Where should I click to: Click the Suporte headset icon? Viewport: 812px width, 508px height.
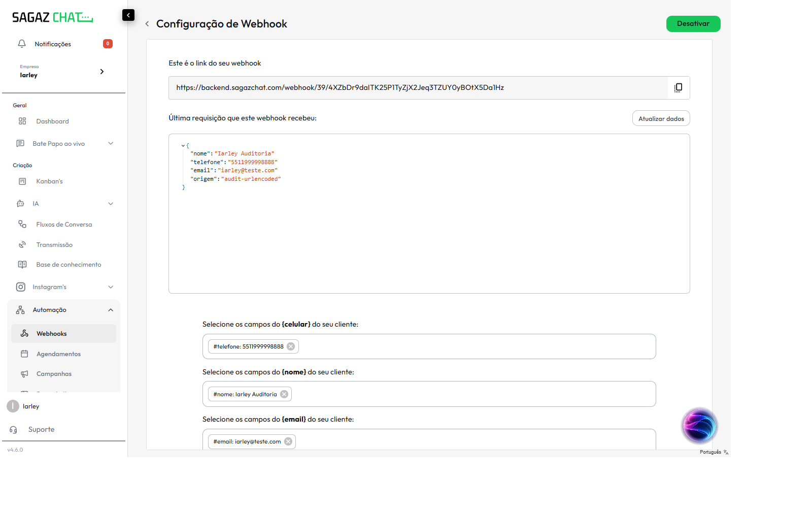click(13, 430)
